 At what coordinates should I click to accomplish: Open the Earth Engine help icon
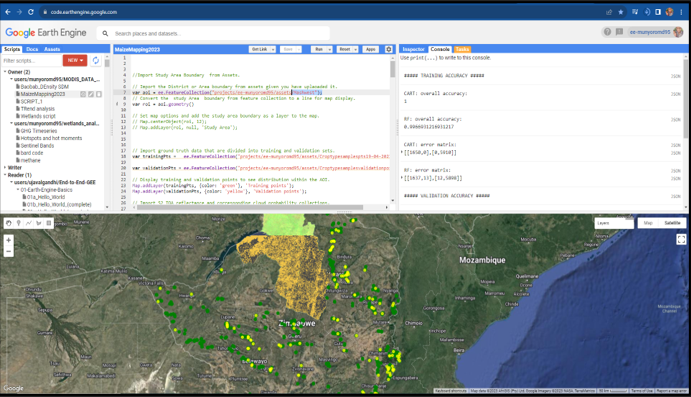(607, 32)
